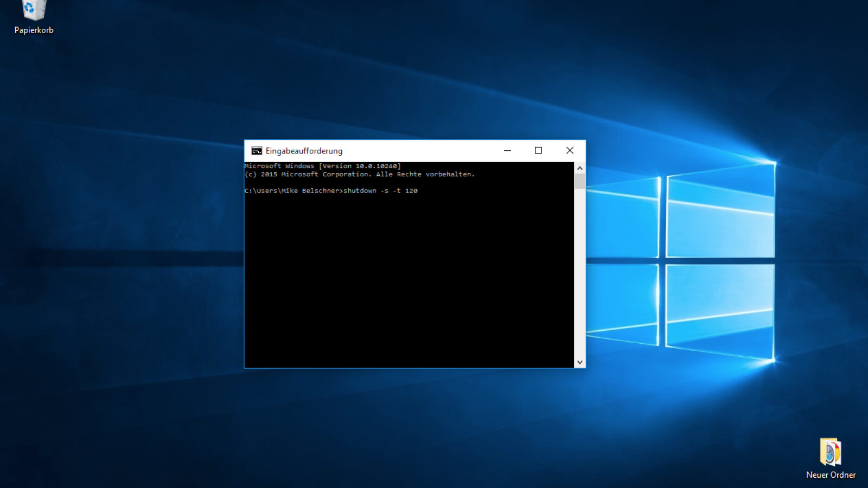Click the 'C:\Users\Mike Belschner>' prompt text
The height and width of the screenshot is (488, 868).
[x=293, y=191]
